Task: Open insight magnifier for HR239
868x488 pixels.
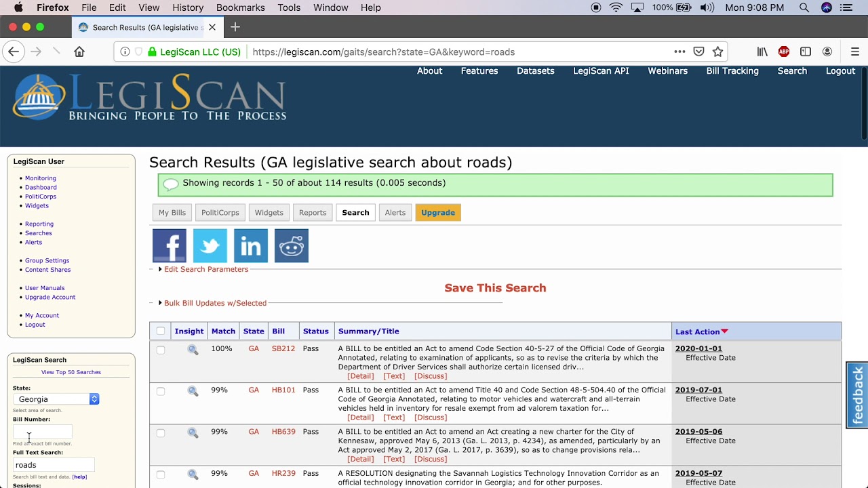Action: tap(193, 474)
